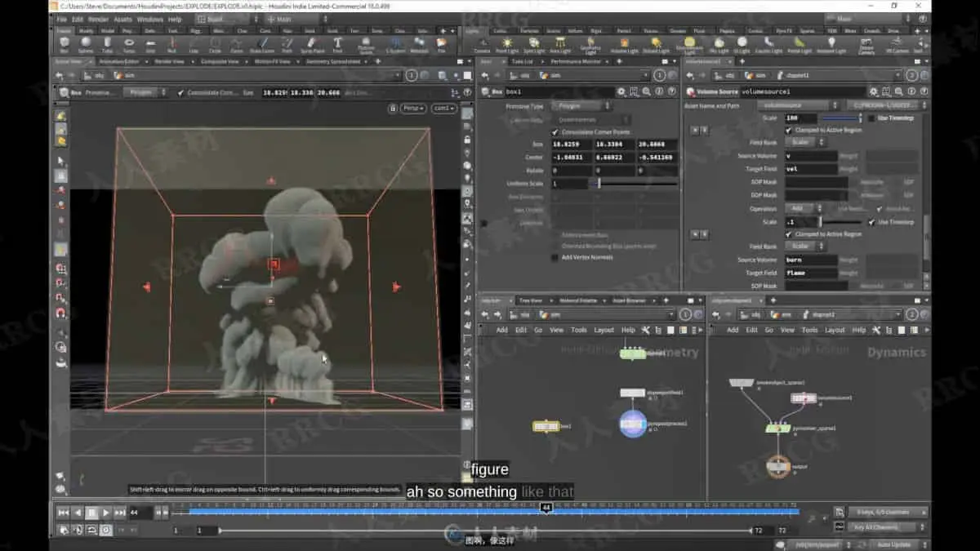This screenshot has width=980, height=551.
Task: Select the Font shelf tool
Action: tap(337, 44)
